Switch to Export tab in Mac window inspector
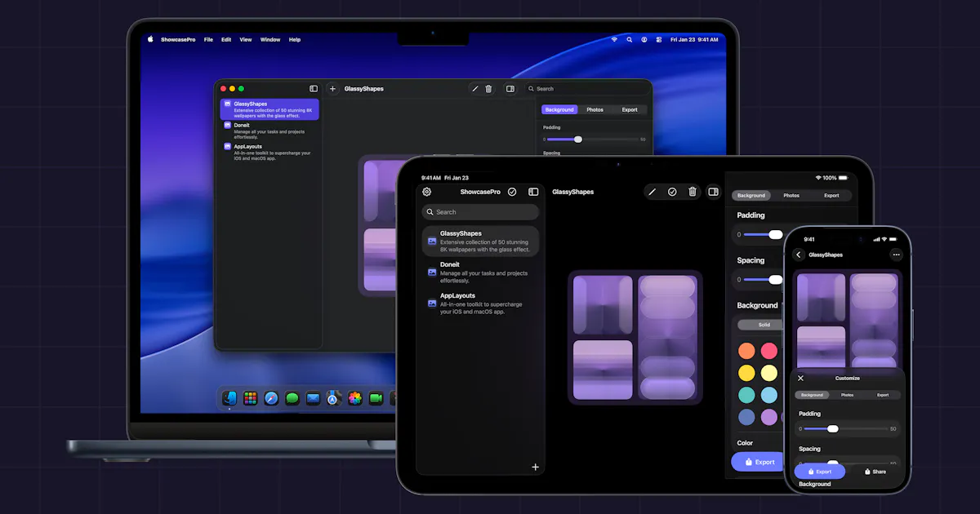This screenshot has height=514, width=980. click(630, 109)
